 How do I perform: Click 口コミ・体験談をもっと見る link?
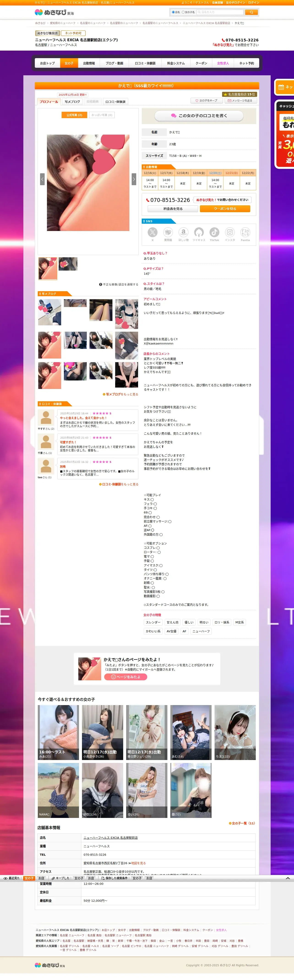(119, 484)
